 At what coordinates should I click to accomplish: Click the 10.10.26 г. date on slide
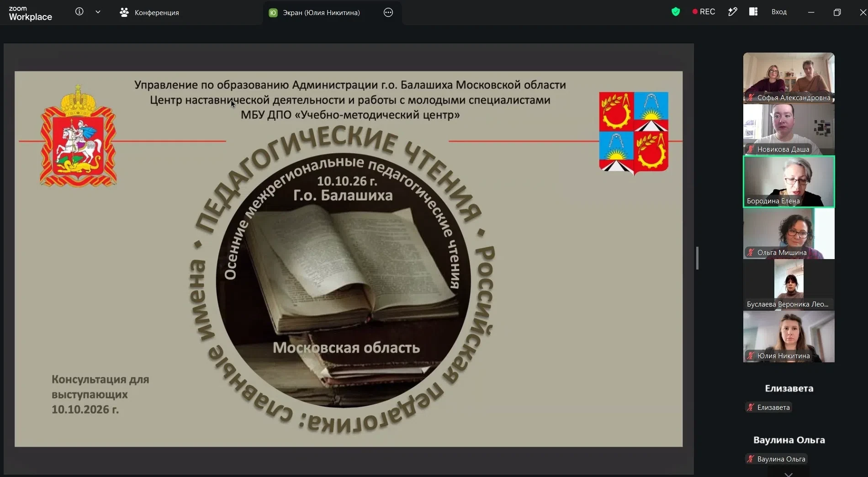pos(347,181)
